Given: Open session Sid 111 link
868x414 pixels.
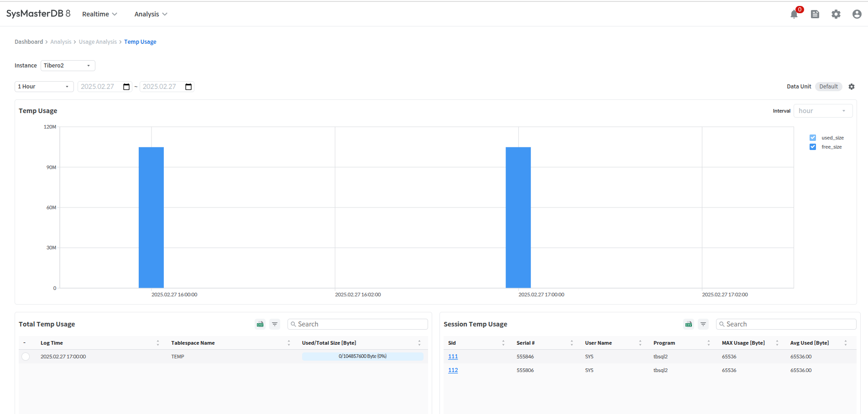Looking at the screenshot, I should [453, 357].
